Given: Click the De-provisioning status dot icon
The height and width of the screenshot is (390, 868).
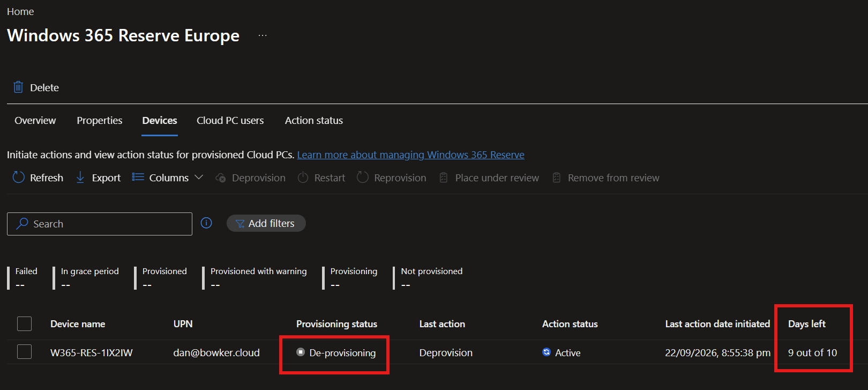Looking at the screenshot, I should click(301, 352).
